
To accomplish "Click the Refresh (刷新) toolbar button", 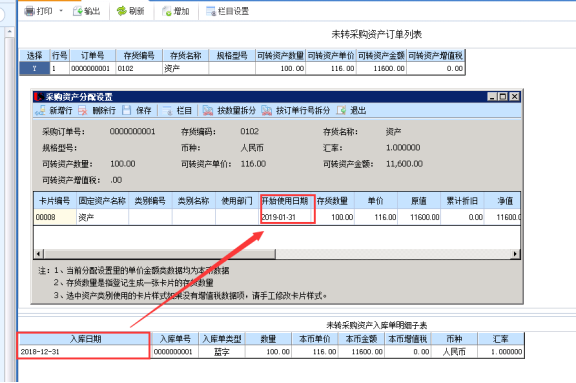I will [x=131, y=11].
